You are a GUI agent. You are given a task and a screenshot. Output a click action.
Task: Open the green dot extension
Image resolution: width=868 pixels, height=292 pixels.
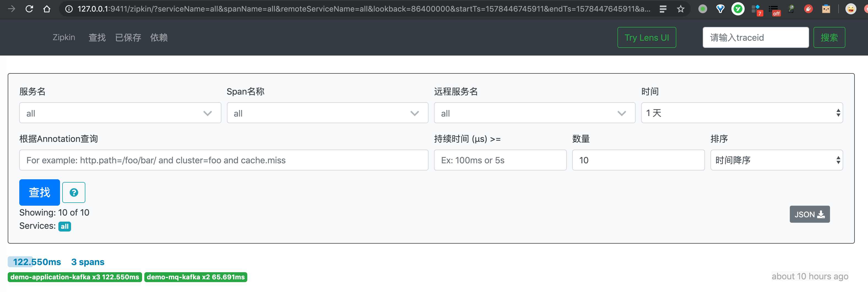(x=702, y=9)
